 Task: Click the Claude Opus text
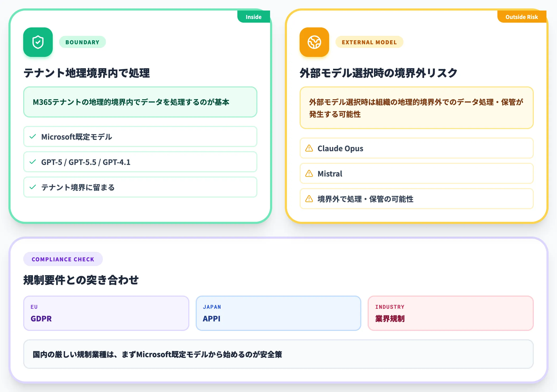pyautogui.click(x=340, y=148)
